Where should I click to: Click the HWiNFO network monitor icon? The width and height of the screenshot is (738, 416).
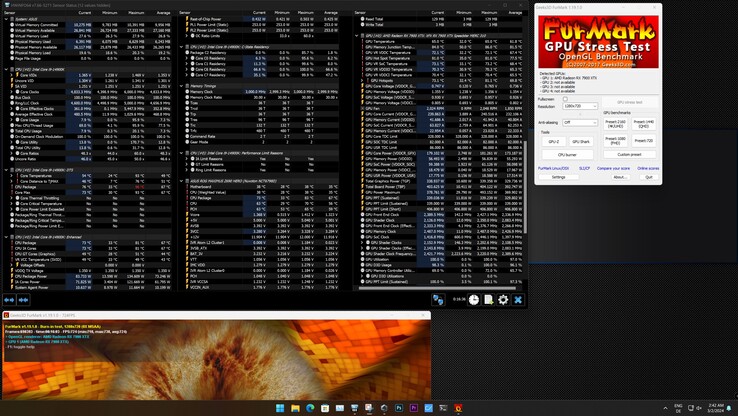tap(438, 299)
